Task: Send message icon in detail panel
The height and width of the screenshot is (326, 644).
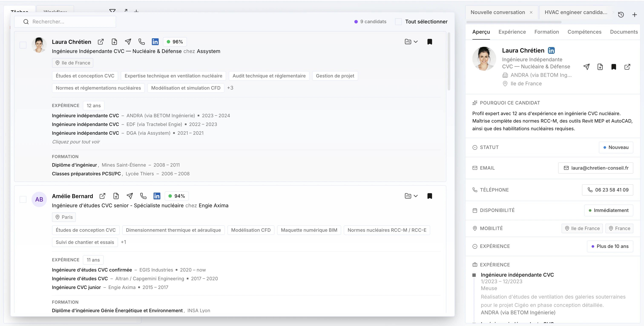Action: pyautogui.click(x=586, y=67)
